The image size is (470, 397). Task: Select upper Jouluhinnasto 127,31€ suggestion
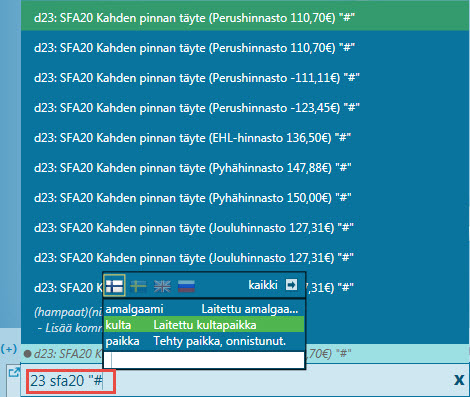point(245,228)
